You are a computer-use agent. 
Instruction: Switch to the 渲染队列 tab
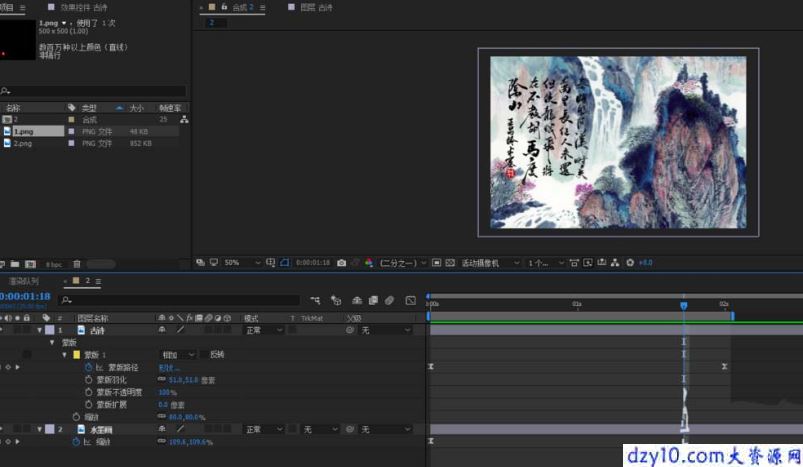pyautogui.click(x=24, y=281)
